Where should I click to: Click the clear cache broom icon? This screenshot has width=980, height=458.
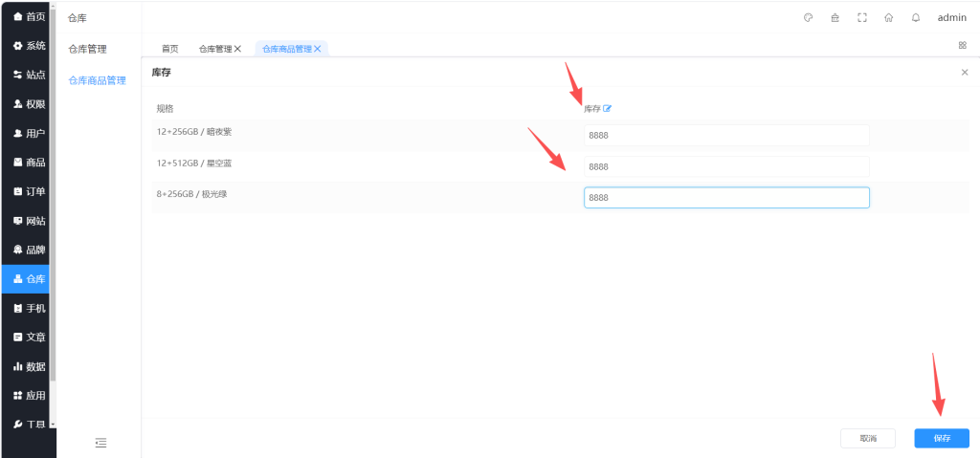(835, 17)
